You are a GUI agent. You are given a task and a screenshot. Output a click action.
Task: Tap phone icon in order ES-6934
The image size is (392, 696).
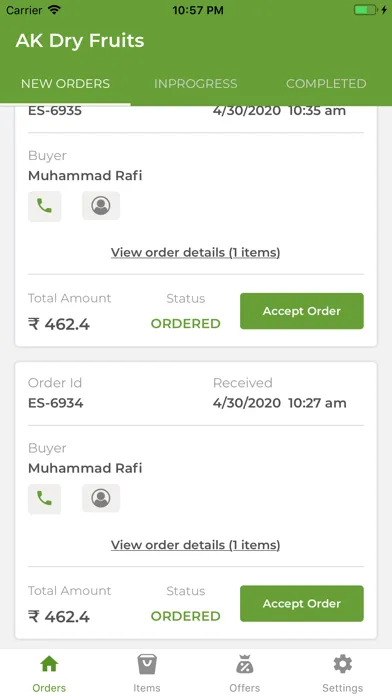tap(44, 499)
